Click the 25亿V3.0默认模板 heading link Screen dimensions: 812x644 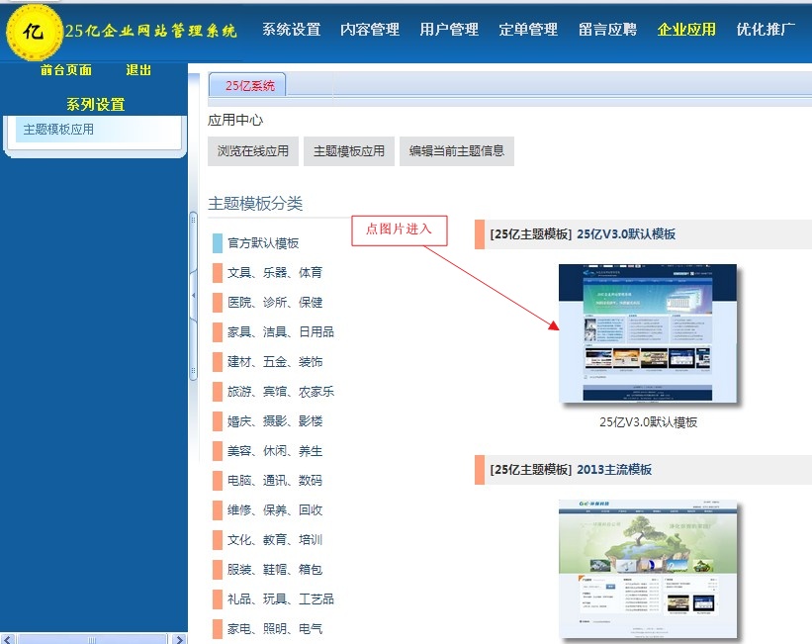pyautogui.click(x=626, y=234)
